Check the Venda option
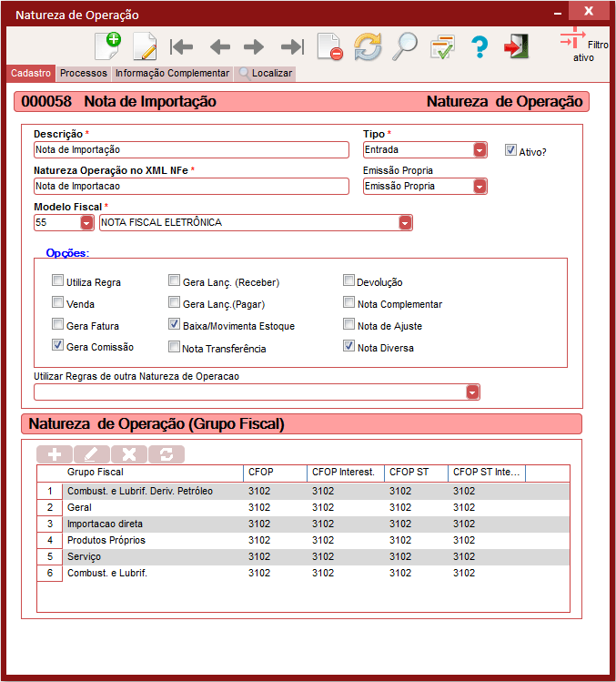 (57, 302)
